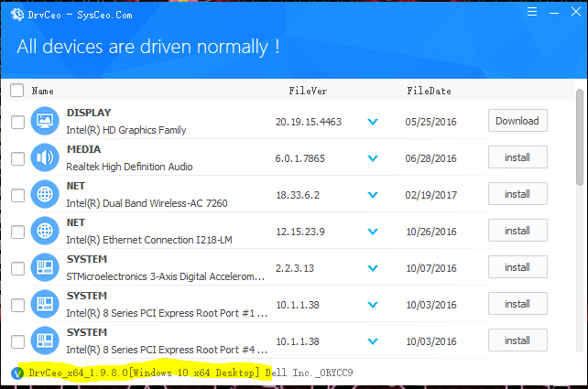Click install for Realtek Audio driver
Viewport: 588px width, 389px height.
point(517,157)
